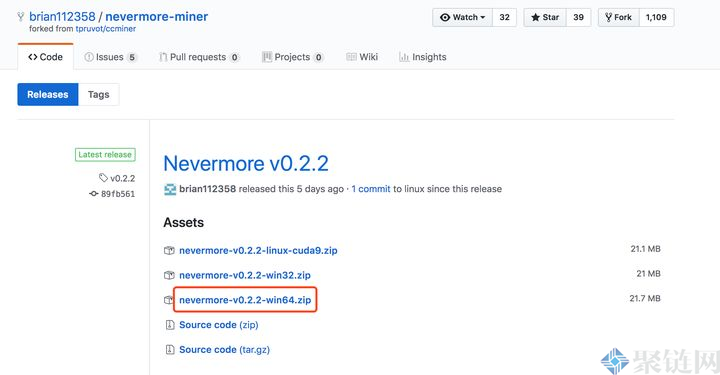Open brian112358 avatar next to release author
Viewport: 720px width, 375px height.
[x=170, y=189]
